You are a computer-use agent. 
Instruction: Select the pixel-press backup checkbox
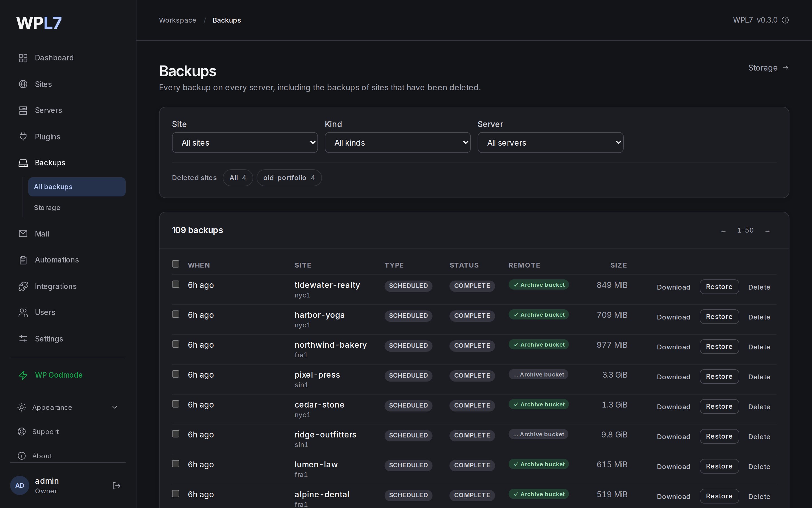point(175,374)
